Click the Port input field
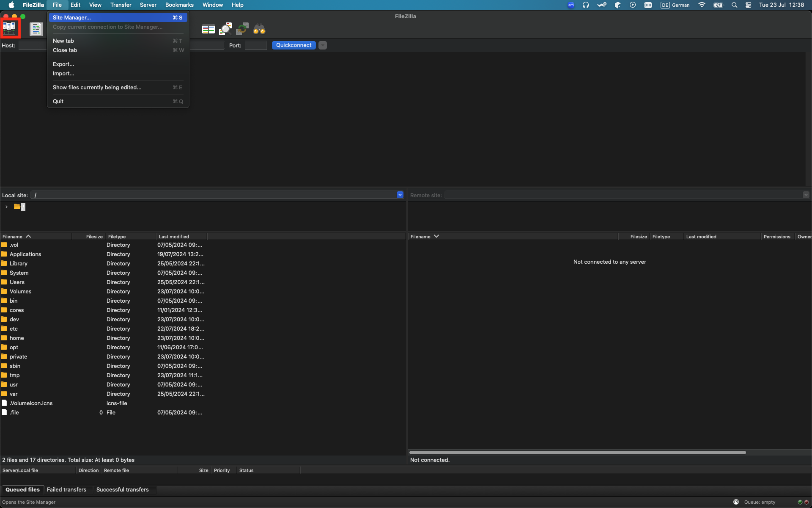 click(x=256, y=45)
